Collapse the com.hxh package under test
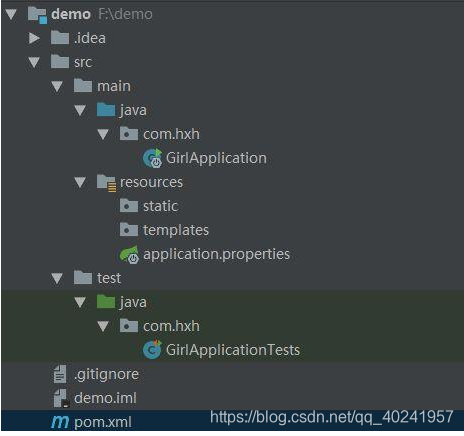 (103, 326)
